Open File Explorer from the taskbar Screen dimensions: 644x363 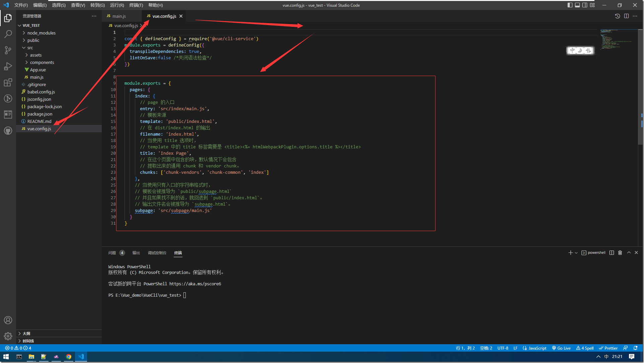tap(31, 357)
